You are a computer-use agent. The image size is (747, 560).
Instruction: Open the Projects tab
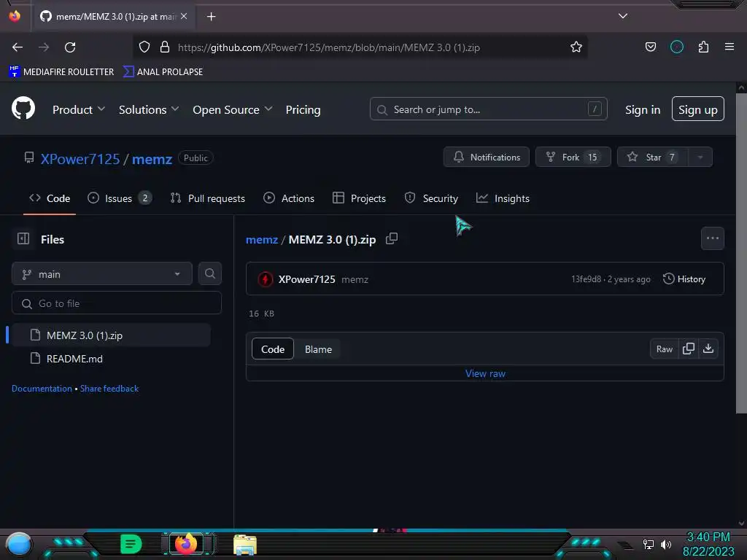coord(359,198)
